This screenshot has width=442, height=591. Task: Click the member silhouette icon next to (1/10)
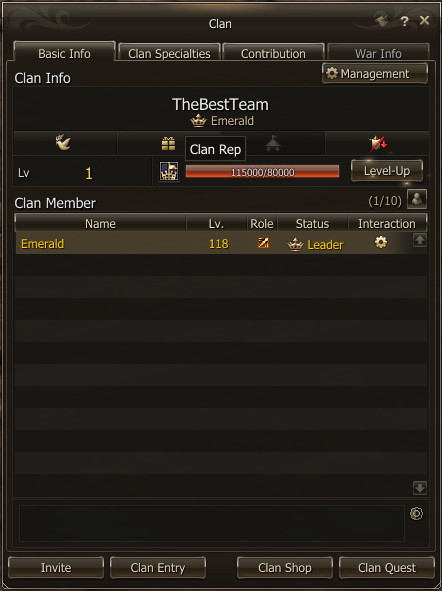(417, 199)
